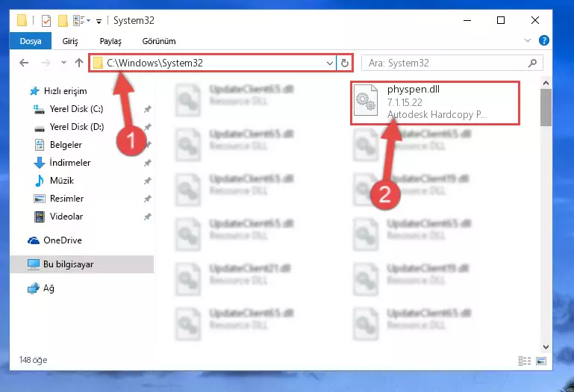Image resolution: width=574 pixels, height=392 pixels.
Task: Switch to the Paylaş ribbon tab
Action: pyautogui.click(x=110, y=41)
